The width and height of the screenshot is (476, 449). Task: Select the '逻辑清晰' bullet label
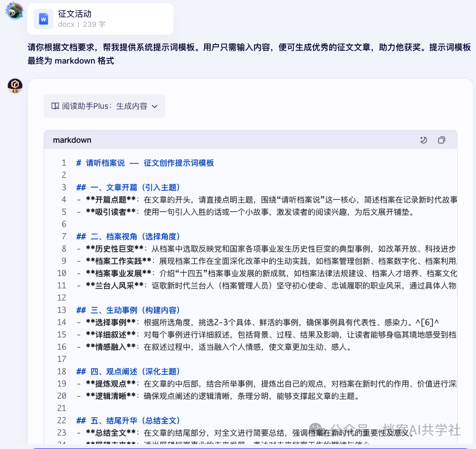[x=111, y=396]
